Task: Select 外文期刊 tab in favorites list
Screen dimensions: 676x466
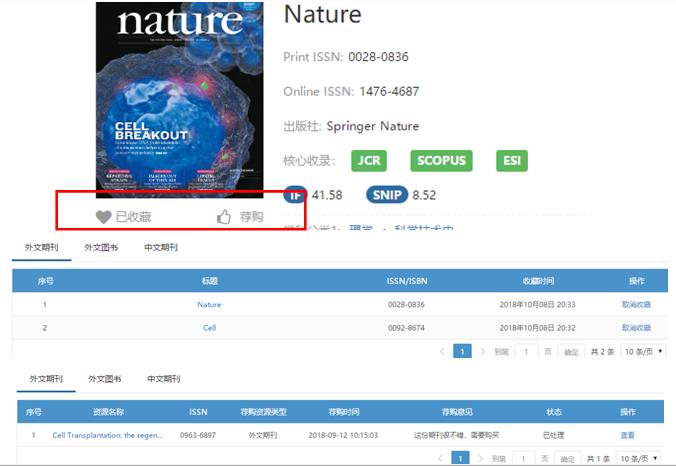Action: click(41, 247)
